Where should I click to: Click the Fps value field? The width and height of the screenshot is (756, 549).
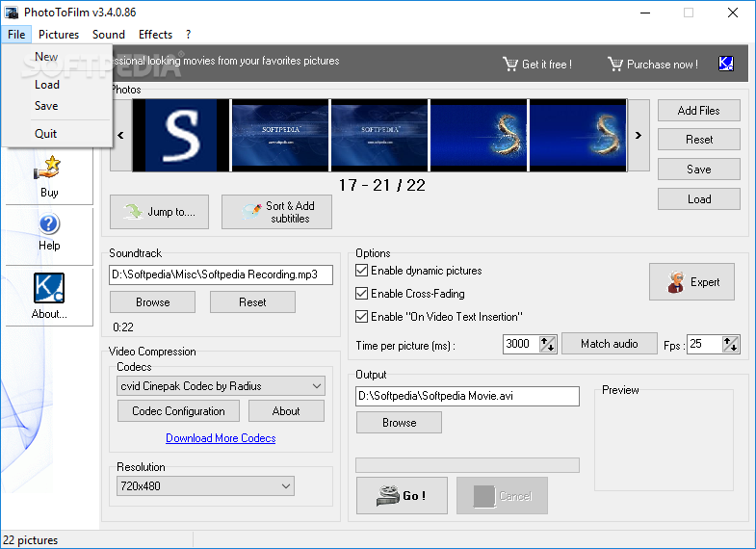(x=705, y=344)
